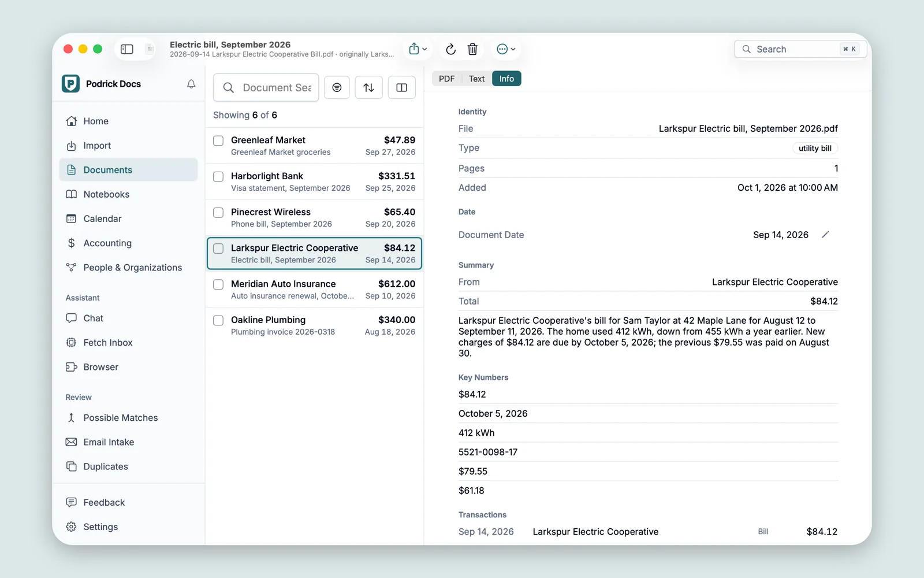The width and height of the screenshot is (924, 578).
Task: Switch to the Text tab
Action: (476, 79)
